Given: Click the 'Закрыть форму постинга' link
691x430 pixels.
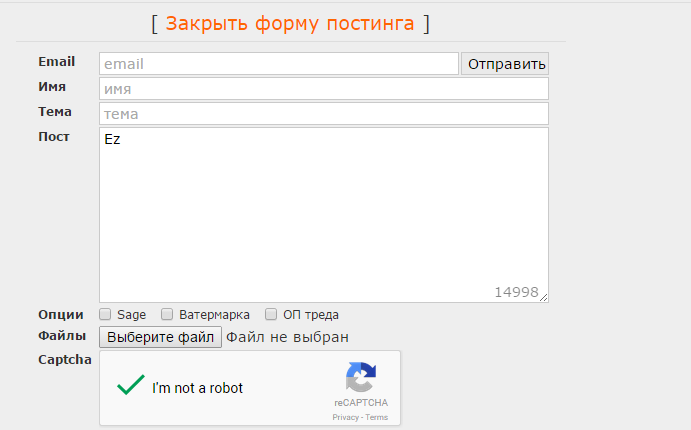Looking at the screenshot, I should [x=290, y=23].
